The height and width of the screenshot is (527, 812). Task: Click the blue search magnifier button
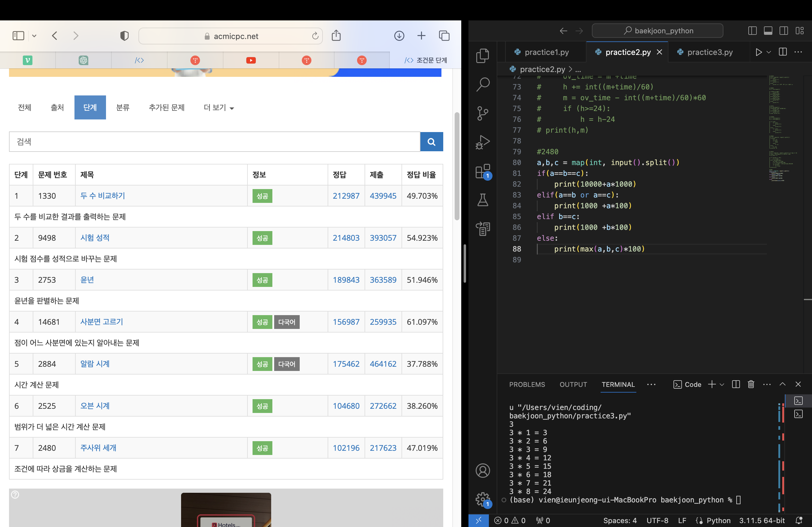tap(431, 142)
